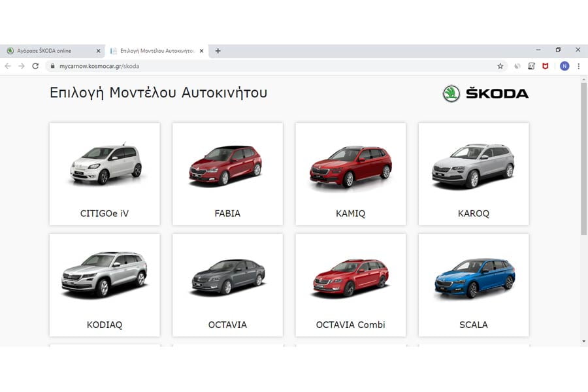Click the padlock icon in address bar

click(52, 66)
